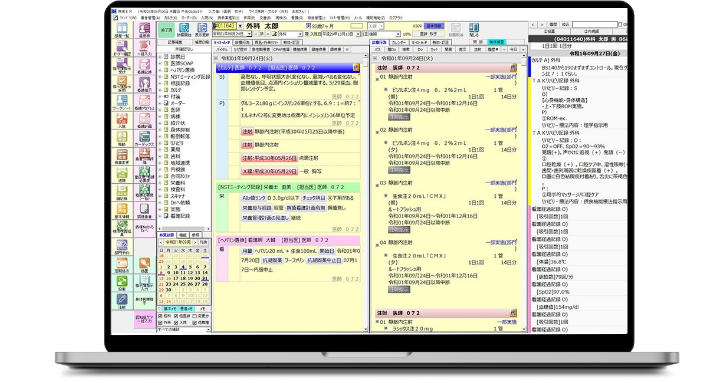Click the green 投薬 icon in the sidebar

tap(122, 283)
